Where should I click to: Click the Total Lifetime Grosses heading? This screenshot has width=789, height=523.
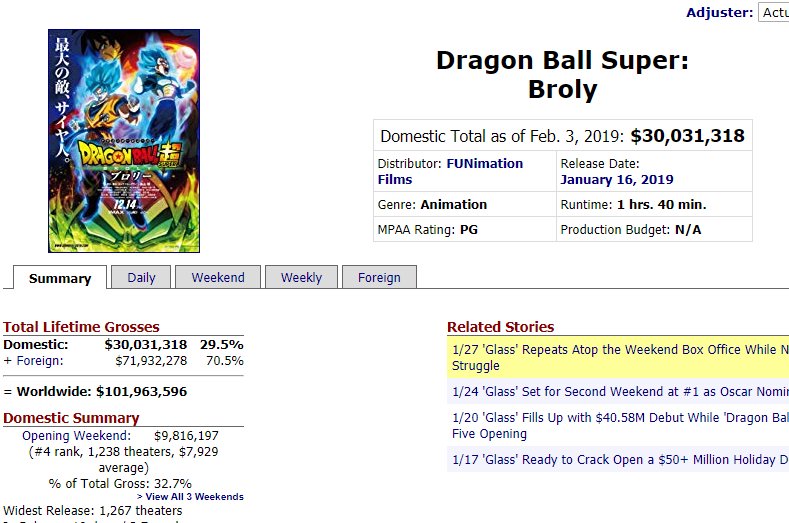point(81,327)
